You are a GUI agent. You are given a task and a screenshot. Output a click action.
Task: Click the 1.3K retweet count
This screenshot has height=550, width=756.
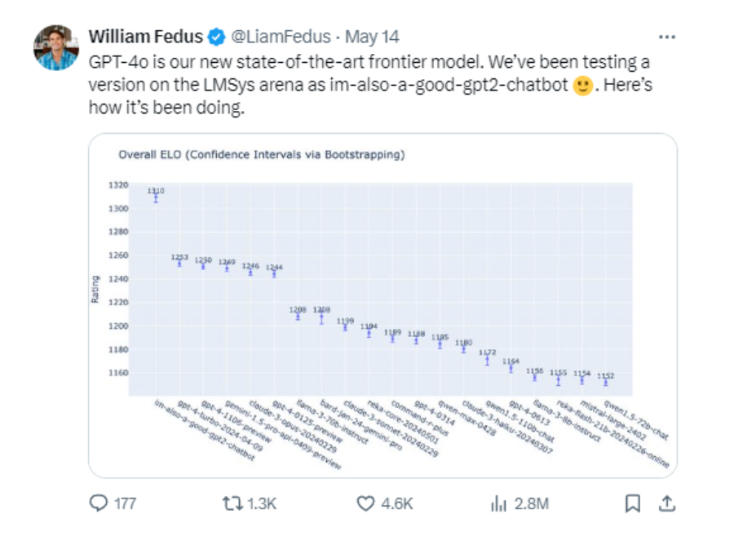pyautogui.click(x=261, y=504)
